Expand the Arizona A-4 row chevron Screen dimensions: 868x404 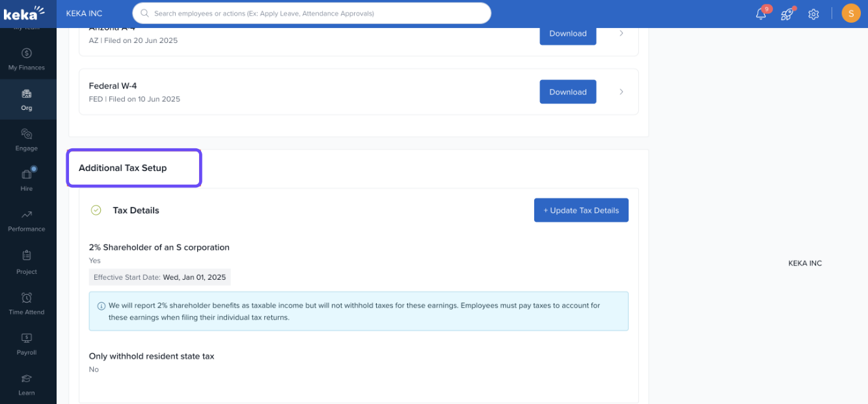tap(621, 33)
